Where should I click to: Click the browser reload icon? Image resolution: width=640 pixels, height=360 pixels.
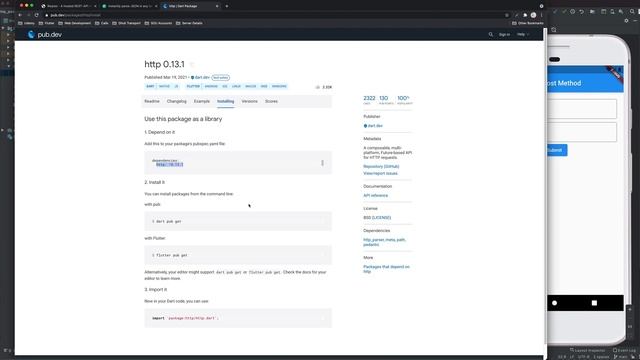(x=36, y=15)
